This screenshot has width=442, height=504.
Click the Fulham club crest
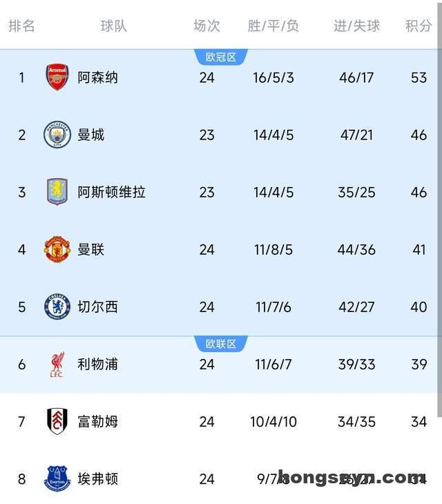pyautogui.click(x=57, y=421)
